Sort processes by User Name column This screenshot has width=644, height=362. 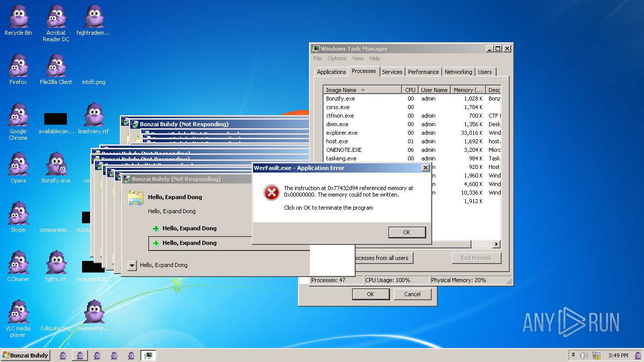tap(434, 90)
